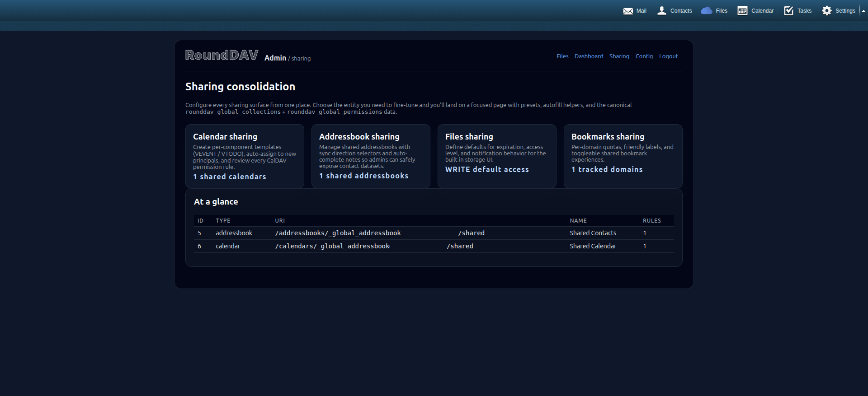Image resolution: width=868 pixels, height=396 pixels.
Task: Click the RoundDAV logo
Action: (222, 55)
